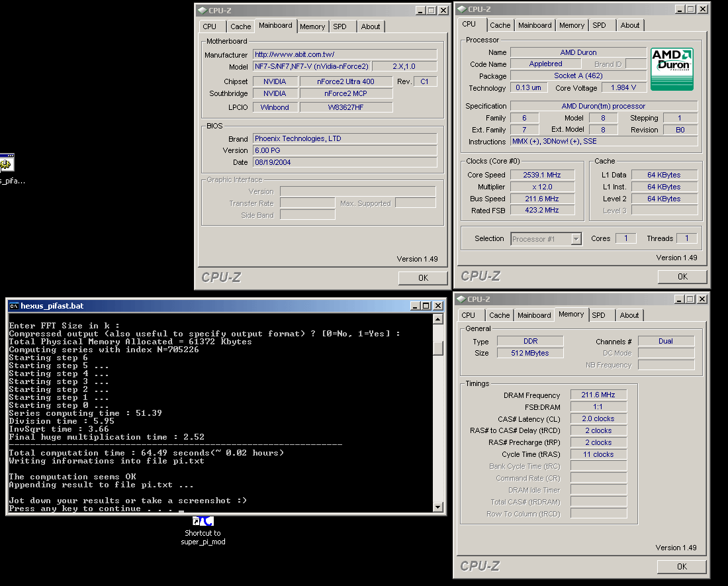Close the CPU-Z CPU tab window

[x=703, y=9]
